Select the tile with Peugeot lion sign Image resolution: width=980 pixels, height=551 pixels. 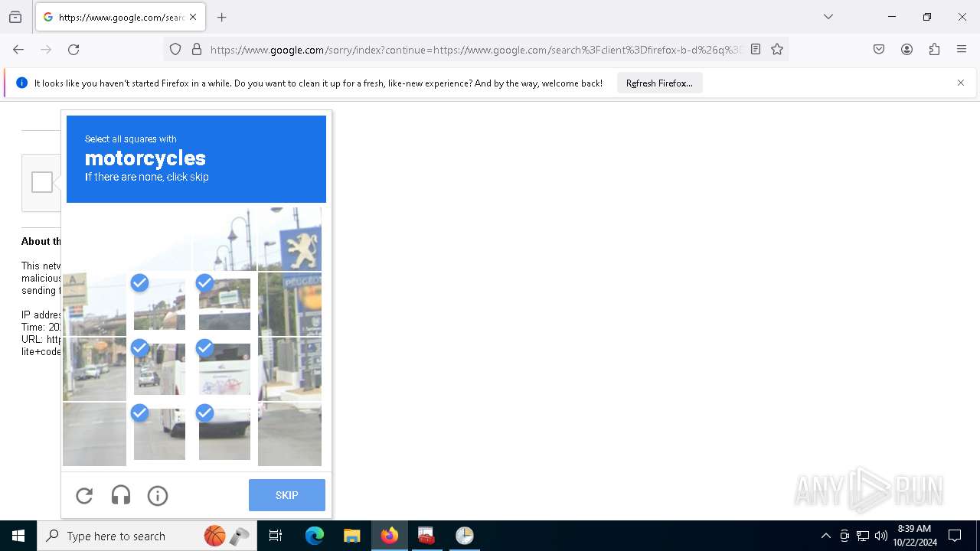coord(289,239)
